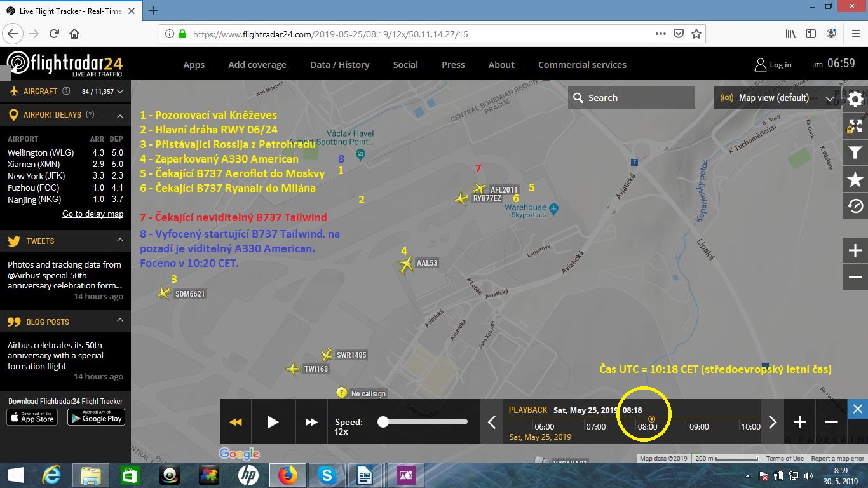The width and height of the screenshot is (868, 488).
Task: Open the Press menu
Action: click(453, 65)
